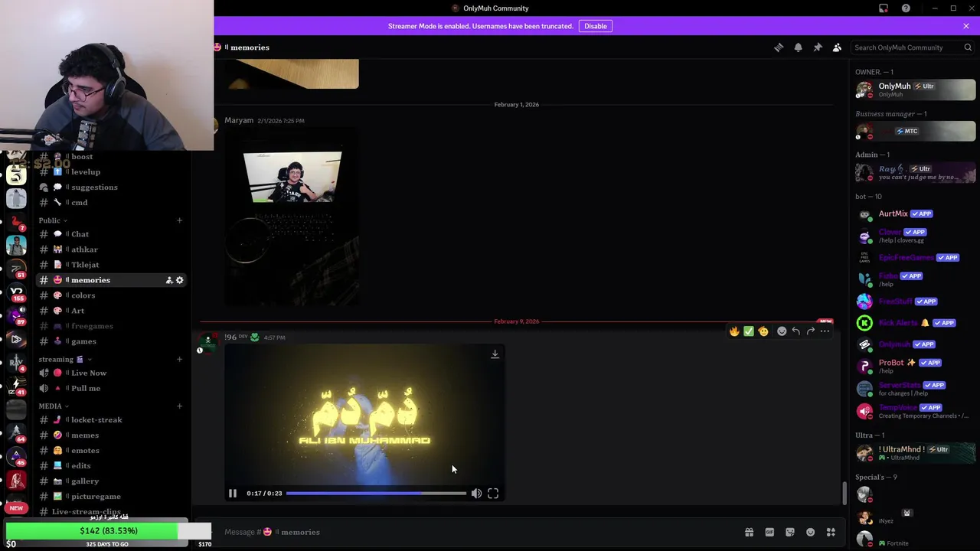980x551 pixels.
Task: Open the sticker picker
Action: pyautogui.click(x=790, y=532)
